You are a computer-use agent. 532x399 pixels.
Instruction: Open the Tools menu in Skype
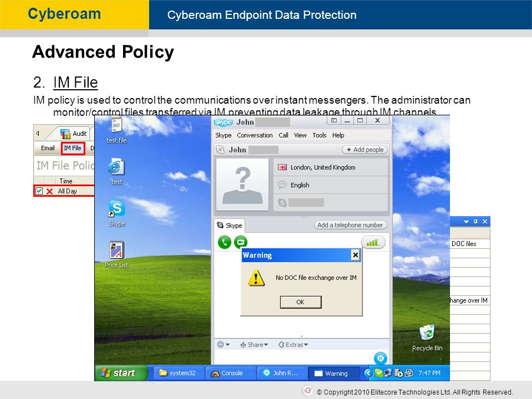tap(319, 135)
